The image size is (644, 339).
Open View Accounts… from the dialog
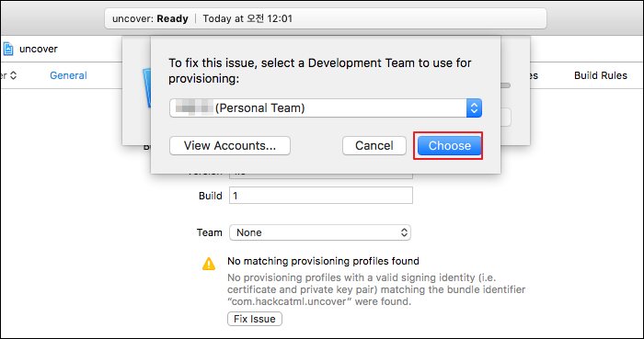tap(230, 145)
